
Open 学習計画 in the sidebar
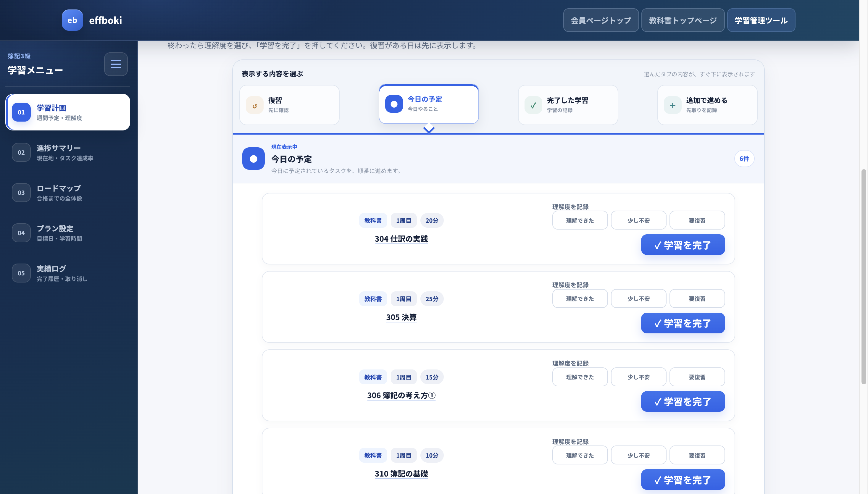pos(68,112)
